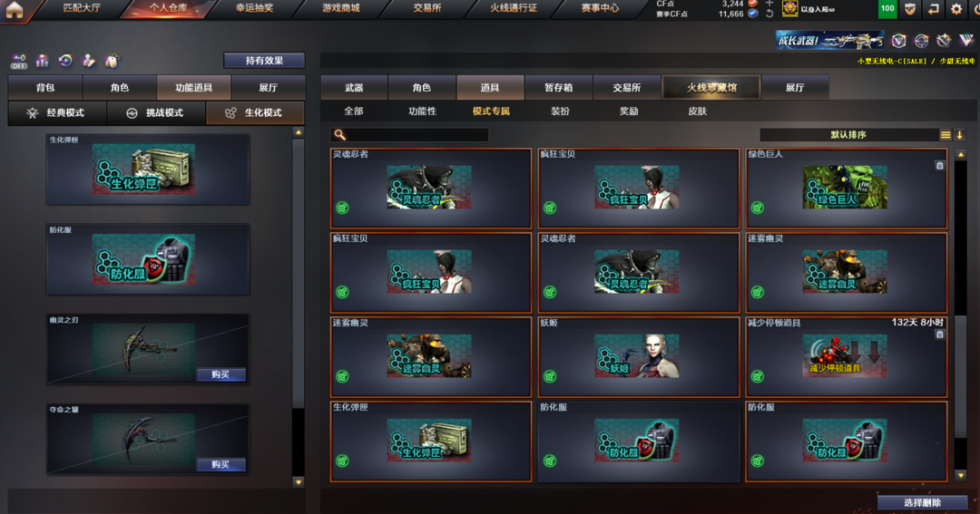Click the sort direction arrow button
This screenshot has height=514, width=980.
click(959, 135)
